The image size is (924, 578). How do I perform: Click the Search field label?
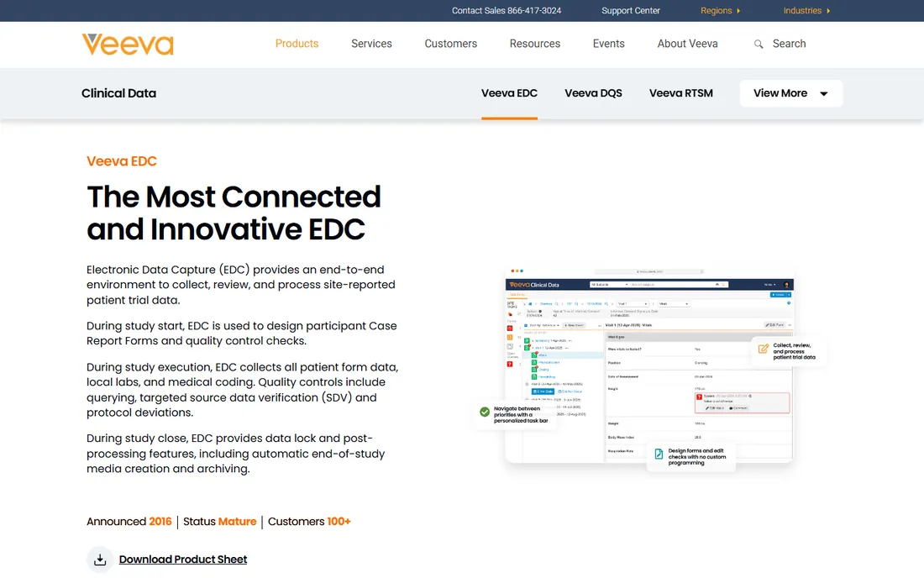pyautogui.click(x=789, y=44)
